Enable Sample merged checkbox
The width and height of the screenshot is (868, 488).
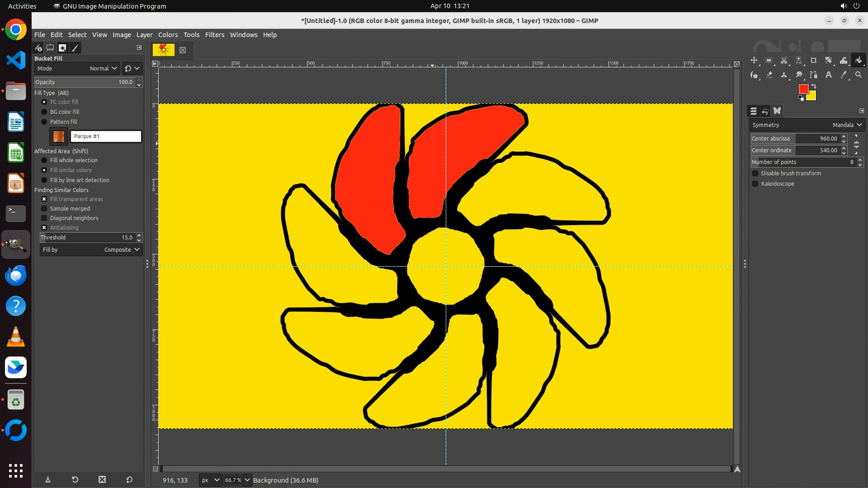(x=44, y=209)
